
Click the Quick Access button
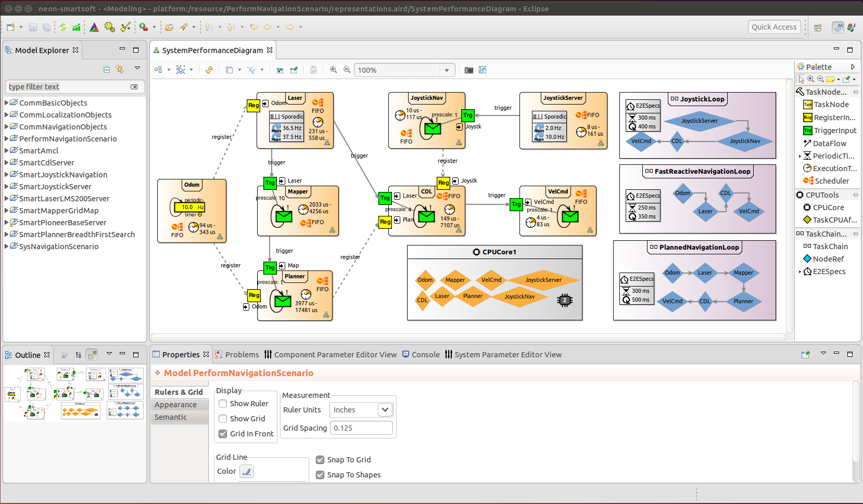click(773, 27)
